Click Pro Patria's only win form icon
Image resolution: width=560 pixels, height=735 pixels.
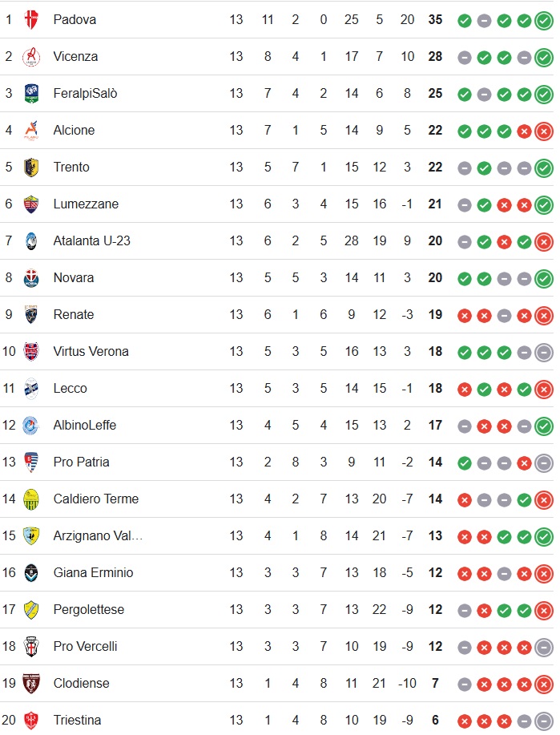465,462
